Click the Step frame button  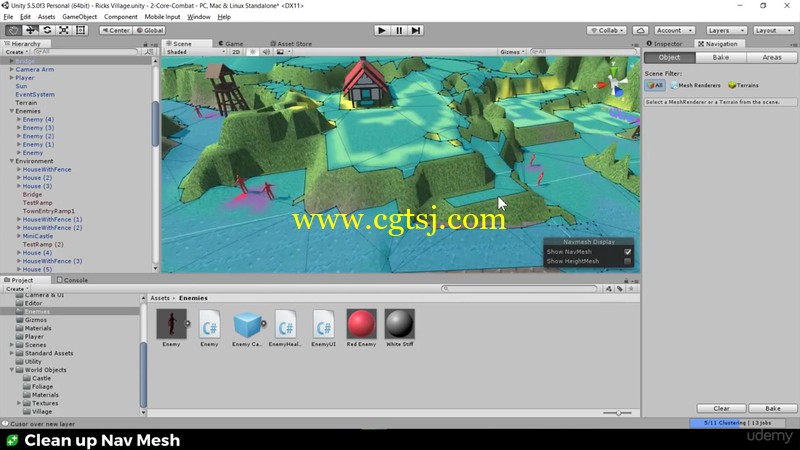point(416,30)
